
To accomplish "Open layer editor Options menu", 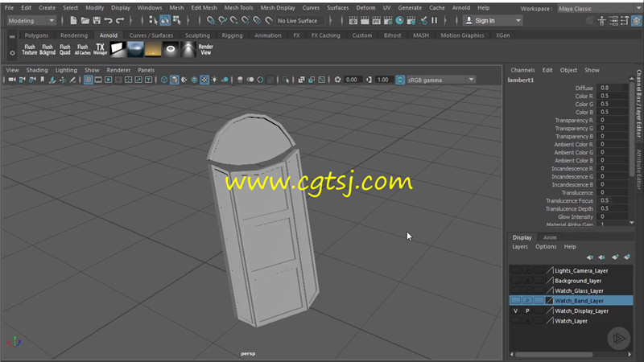I will [546, 247].
